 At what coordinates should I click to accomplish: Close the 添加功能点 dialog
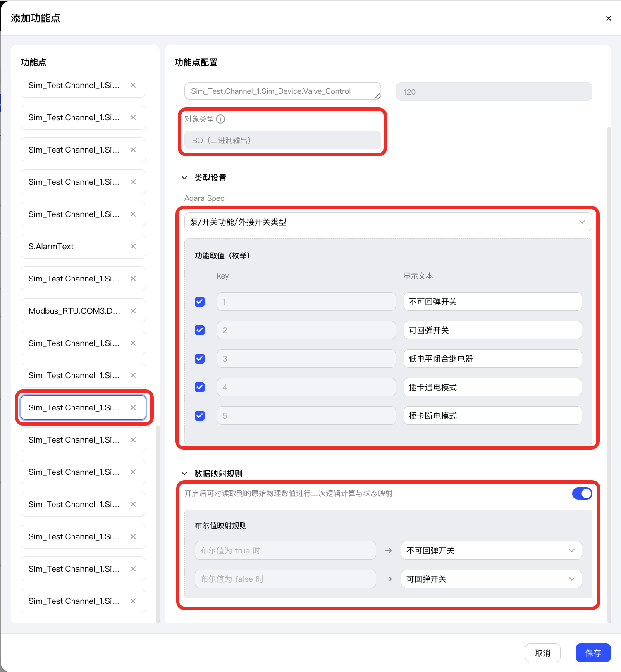(608, 18)
